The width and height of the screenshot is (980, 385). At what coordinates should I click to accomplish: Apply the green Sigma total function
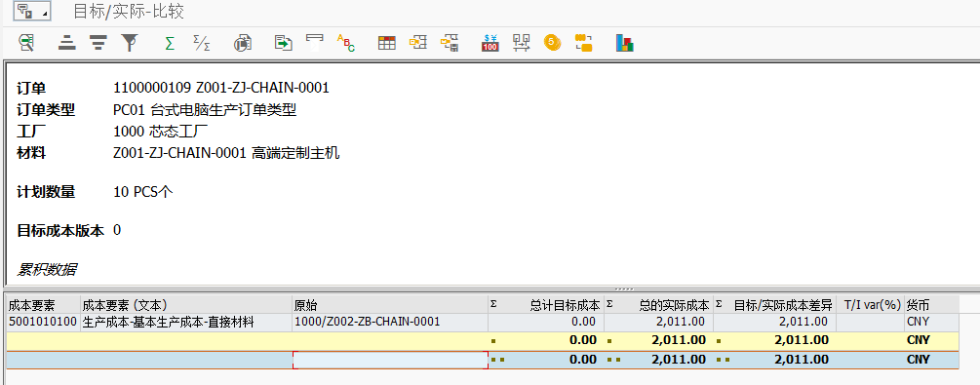pyautogui.click(x=170, y=43)
